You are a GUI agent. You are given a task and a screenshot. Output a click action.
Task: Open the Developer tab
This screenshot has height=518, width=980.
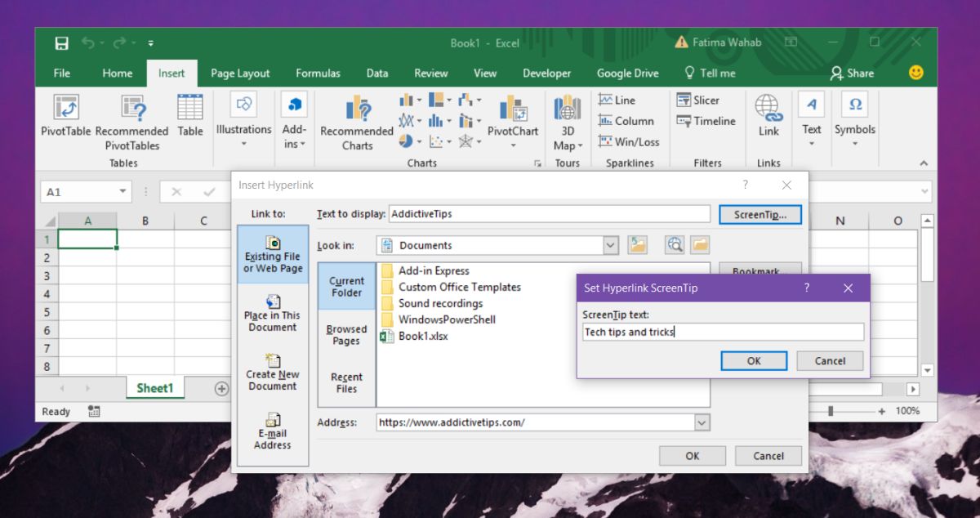547,73
